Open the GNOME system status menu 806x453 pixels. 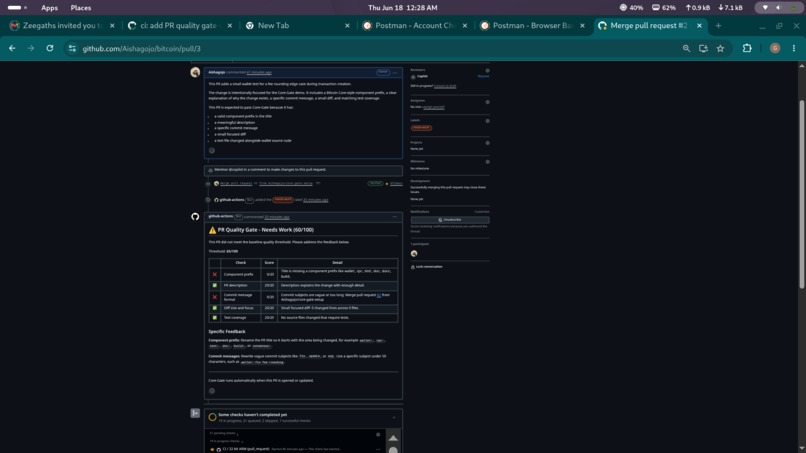tap(779, 8)
